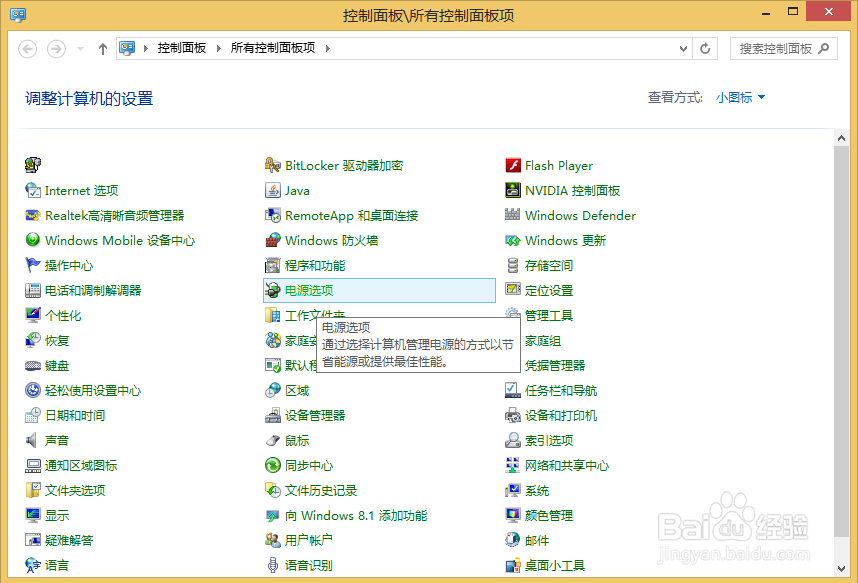Open the 系统 link
The width and height of the screenshot is (858, 583).
click(537, 490)
